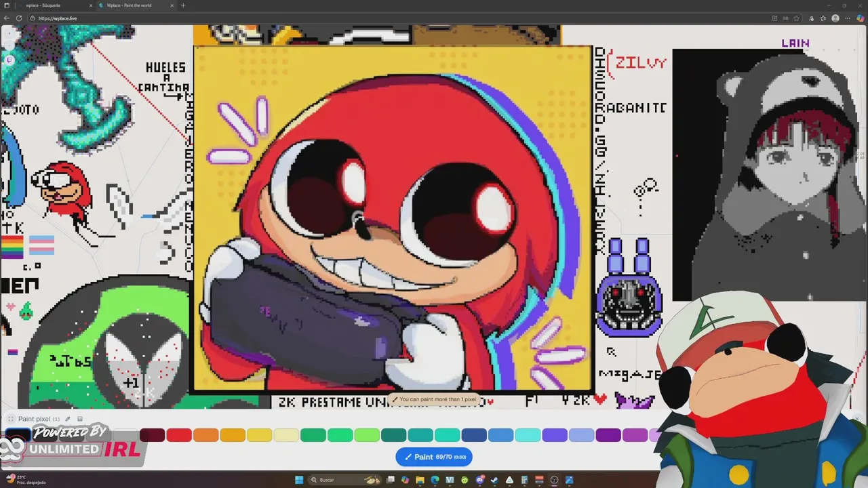
Task: Pick the dark teal swatch
Action: 393,435
